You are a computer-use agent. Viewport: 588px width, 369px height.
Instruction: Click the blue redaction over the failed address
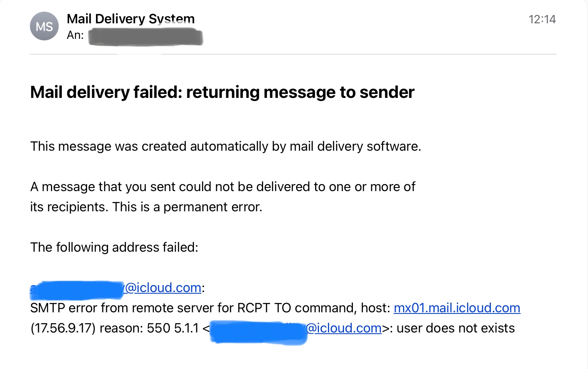pos(78,289)
